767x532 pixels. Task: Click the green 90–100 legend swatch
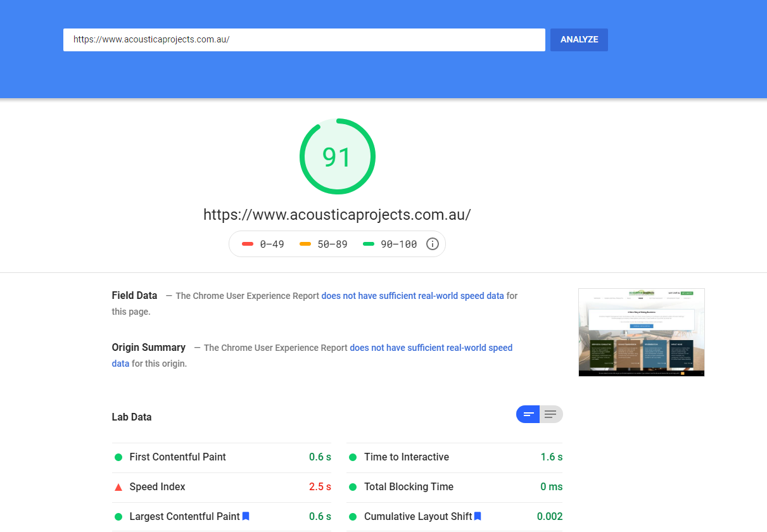click(x=369, y=244)
